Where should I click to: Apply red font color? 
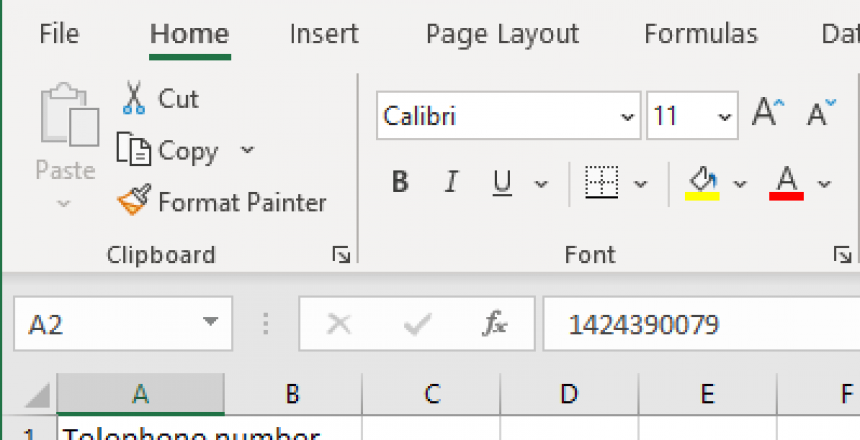pyautogui.click(x=787, y=183)
